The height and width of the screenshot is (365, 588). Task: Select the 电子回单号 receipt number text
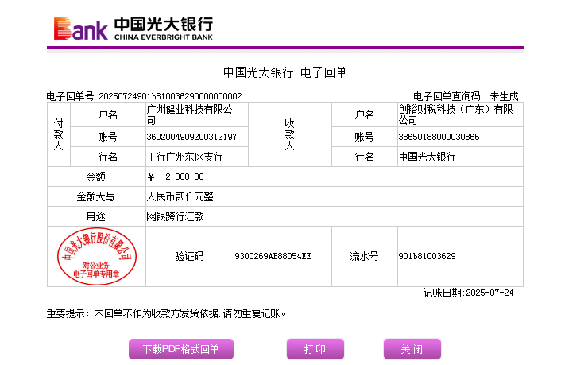tap(144, 96)
